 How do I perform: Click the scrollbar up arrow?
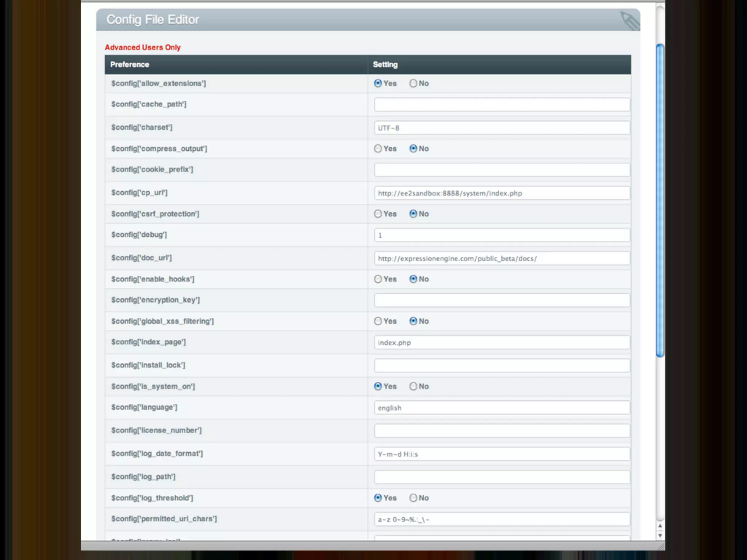[660, 526]
